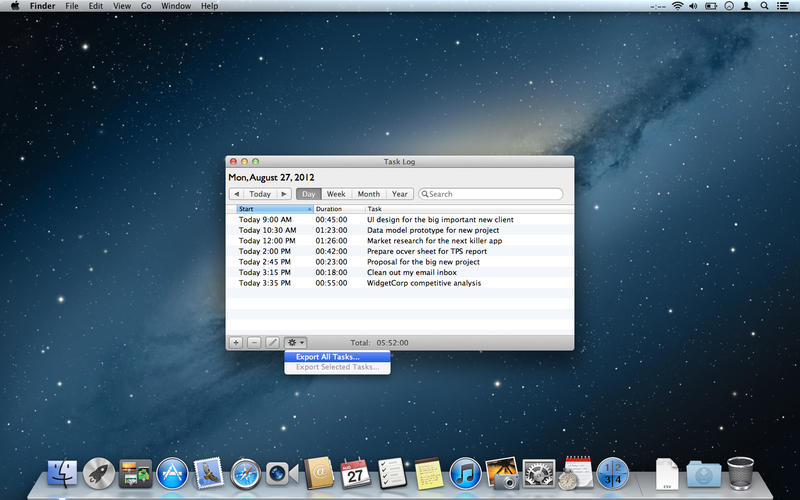The image size is (800, 500).
Task: Click the Wi-Fi icon in menu bar
Action: coord(677,6)
